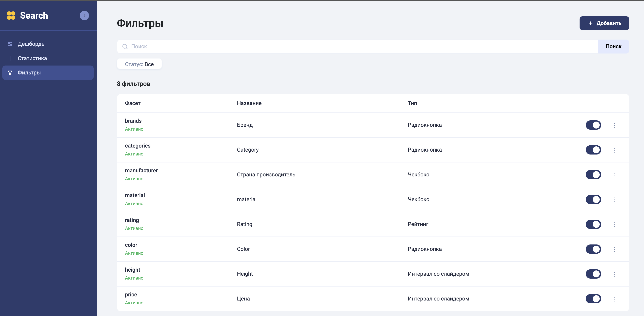Open the kebab menu for the rating filter
Image resolution: width=644 pixels, height=316 pixels.
tap(615, 224)
